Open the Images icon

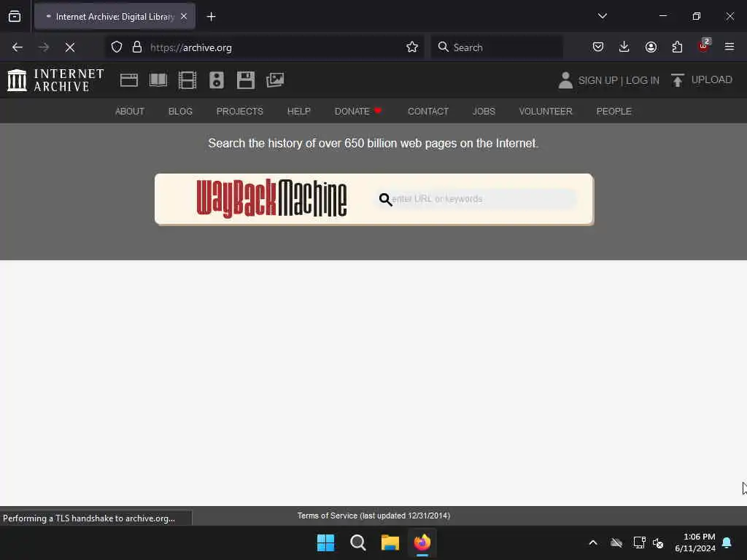(x=275, y=80)
